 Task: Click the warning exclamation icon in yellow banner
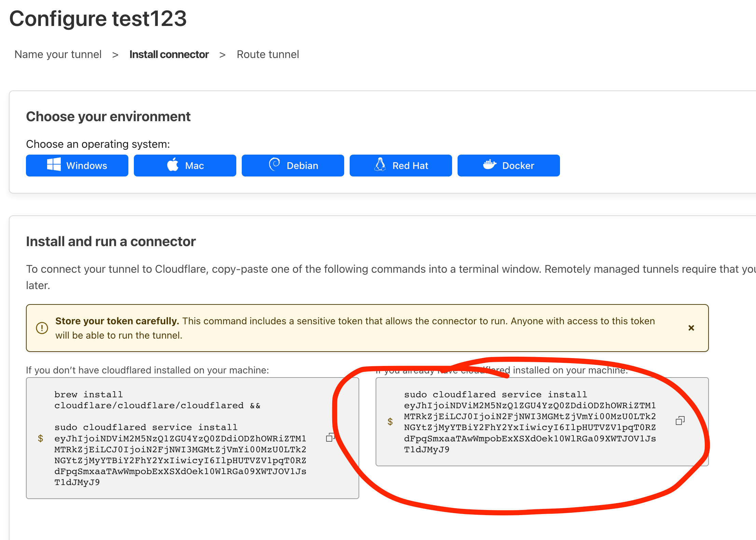tap(42, 328)
